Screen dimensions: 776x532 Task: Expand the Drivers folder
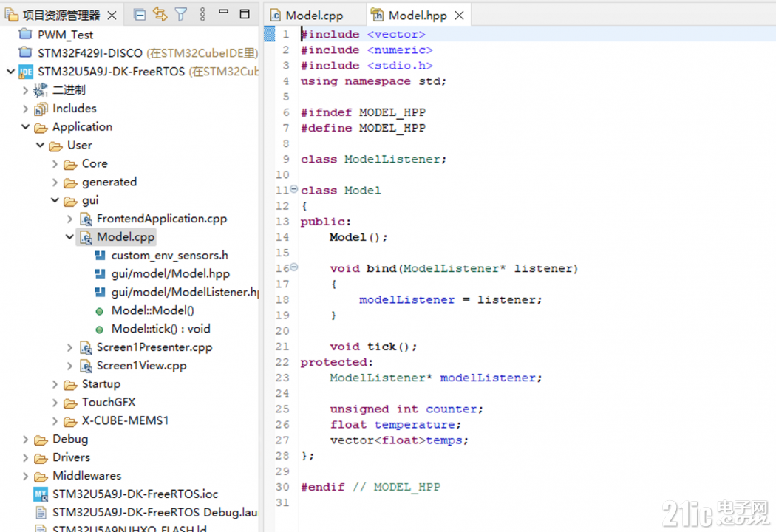(x=25, y=457)
